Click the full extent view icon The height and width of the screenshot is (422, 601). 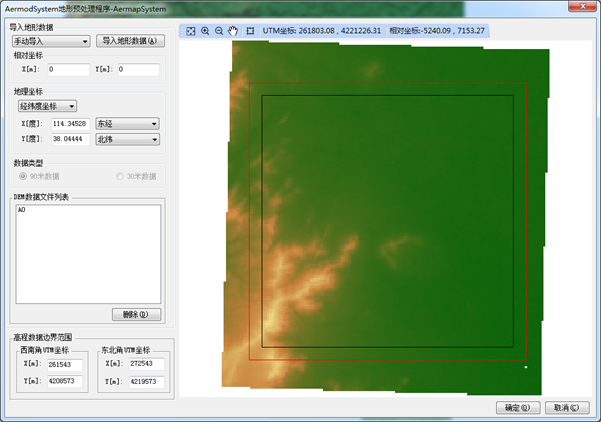click(x=191, y=31)
